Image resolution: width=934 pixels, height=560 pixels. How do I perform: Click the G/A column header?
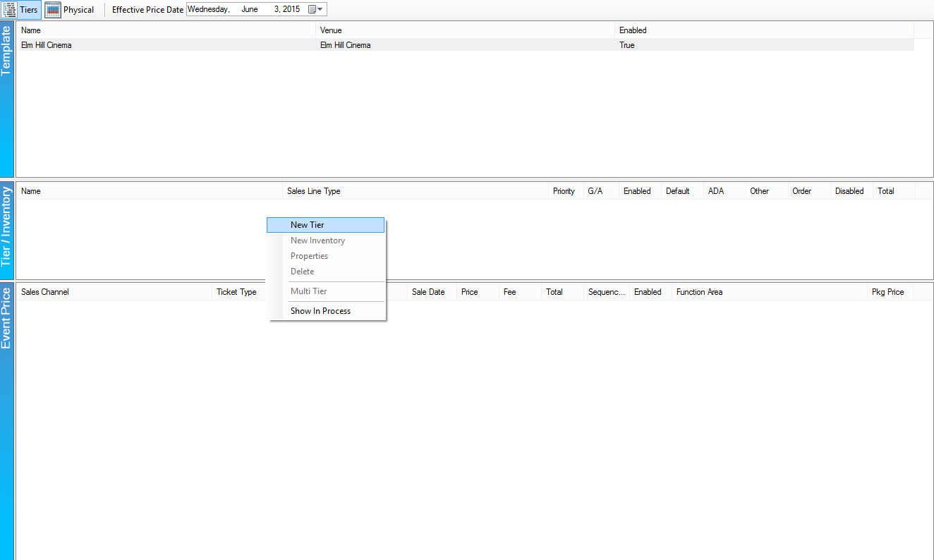click(x=601, y=191)
